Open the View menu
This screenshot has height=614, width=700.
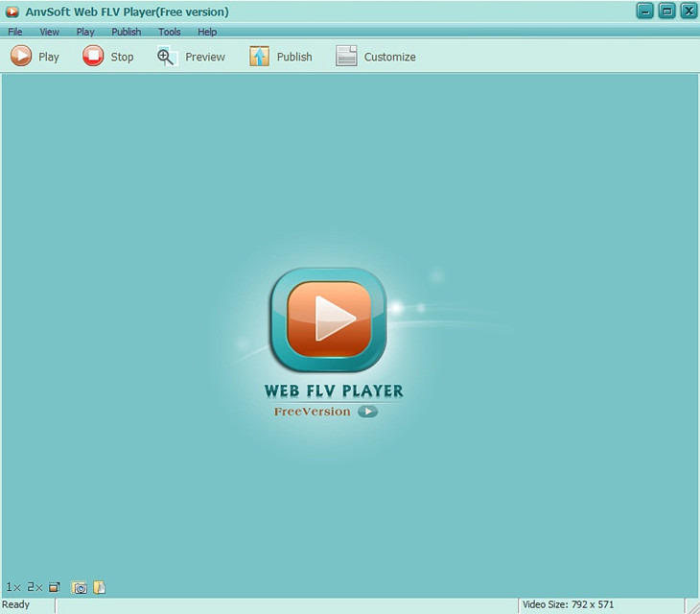[49, 32]
